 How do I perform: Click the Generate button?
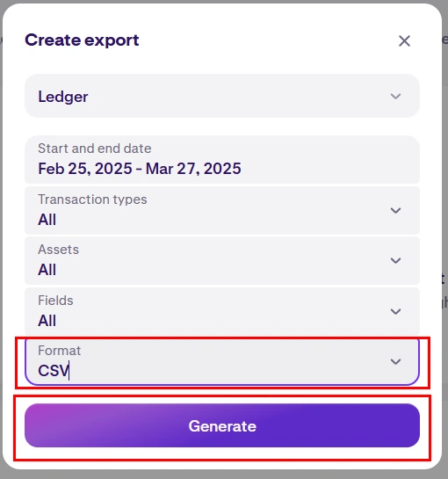222,425
